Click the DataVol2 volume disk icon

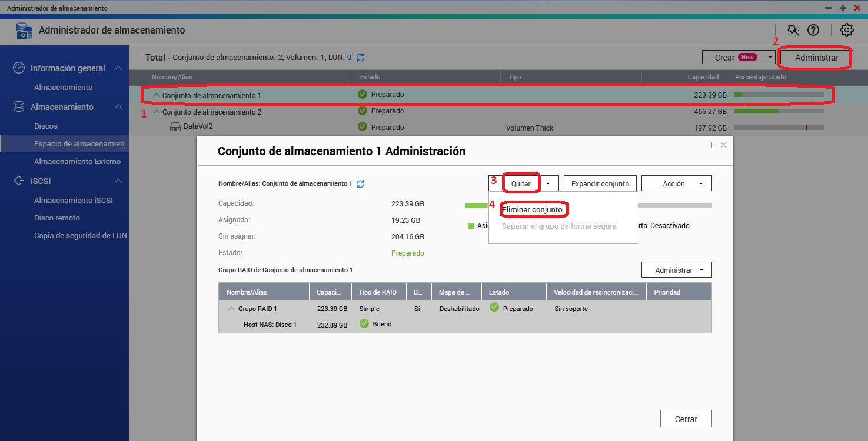(175, 126)
